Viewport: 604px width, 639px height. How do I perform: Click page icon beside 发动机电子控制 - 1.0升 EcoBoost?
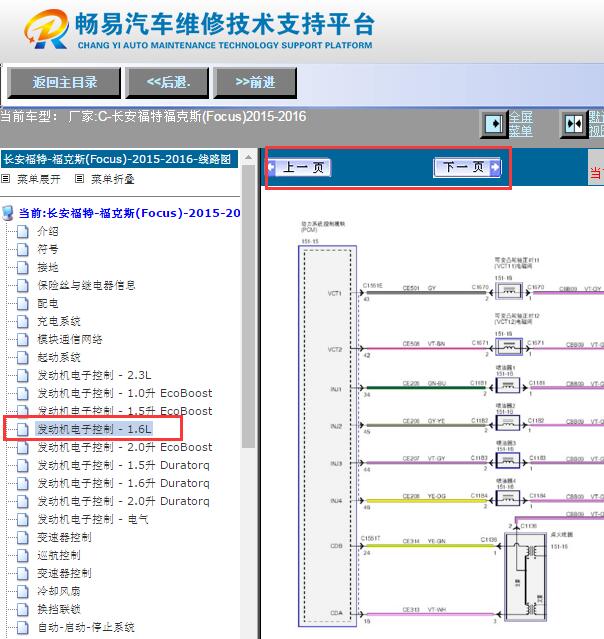point(23,393)
